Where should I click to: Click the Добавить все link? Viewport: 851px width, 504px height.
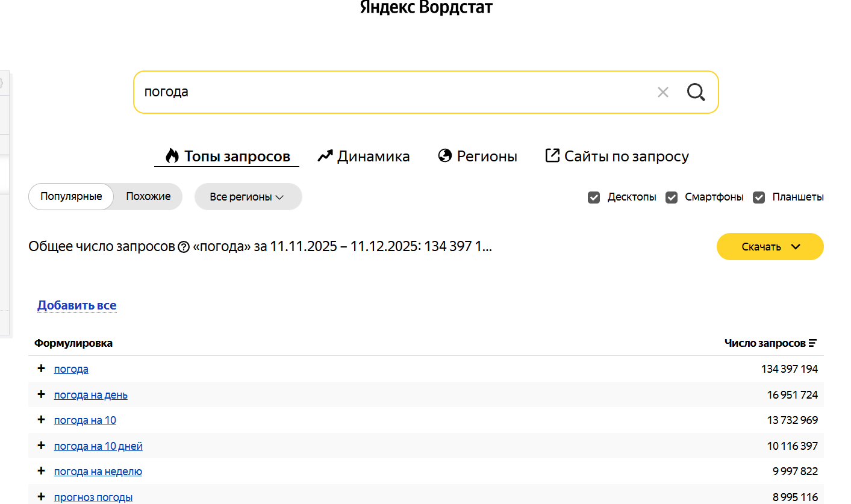76,305
